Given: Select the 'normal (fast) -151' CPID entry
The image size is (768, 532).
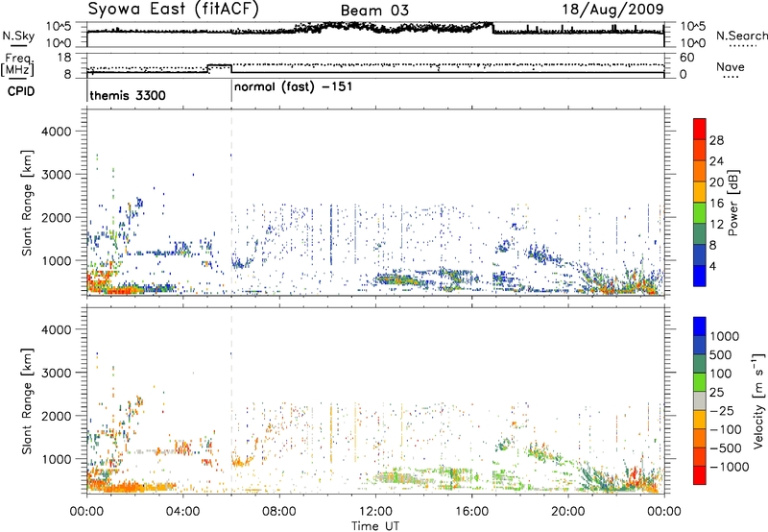Looking at the screenshot, I should point(293,87).
